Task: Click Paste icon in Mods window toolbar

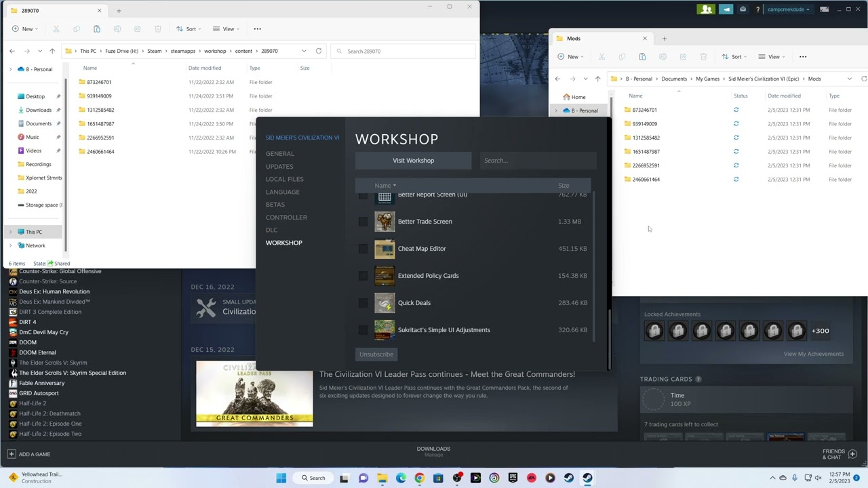Action: pyautogui.click(x=642, y=57)
